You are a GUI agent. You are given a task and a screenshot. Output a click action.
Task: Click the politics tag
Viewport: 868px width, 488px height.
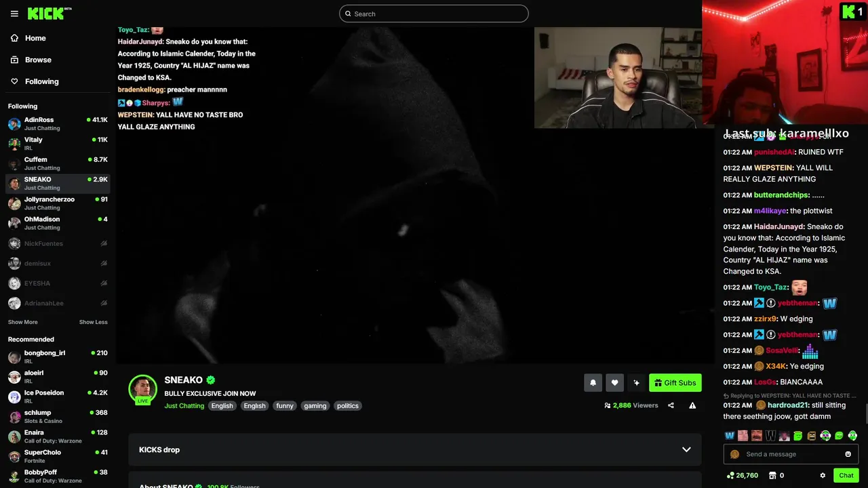(348, 406)
